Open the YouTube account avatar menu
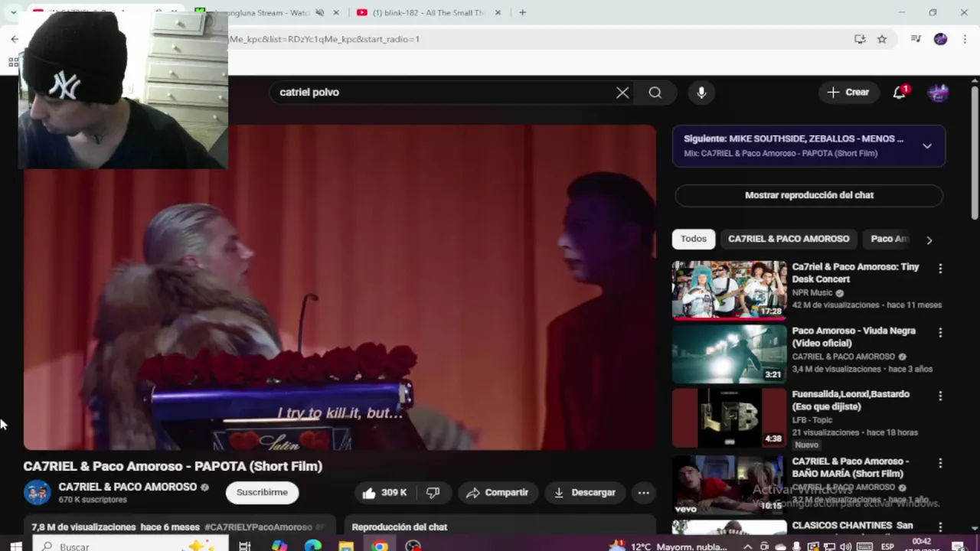This screenshot has width=980, height=551. pos(938,93)
